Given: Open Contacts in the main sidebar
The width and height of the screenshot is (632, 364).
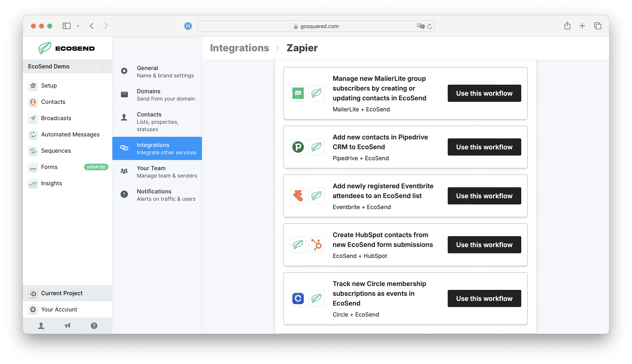Looking at the screenshot, I should point(67,102).
